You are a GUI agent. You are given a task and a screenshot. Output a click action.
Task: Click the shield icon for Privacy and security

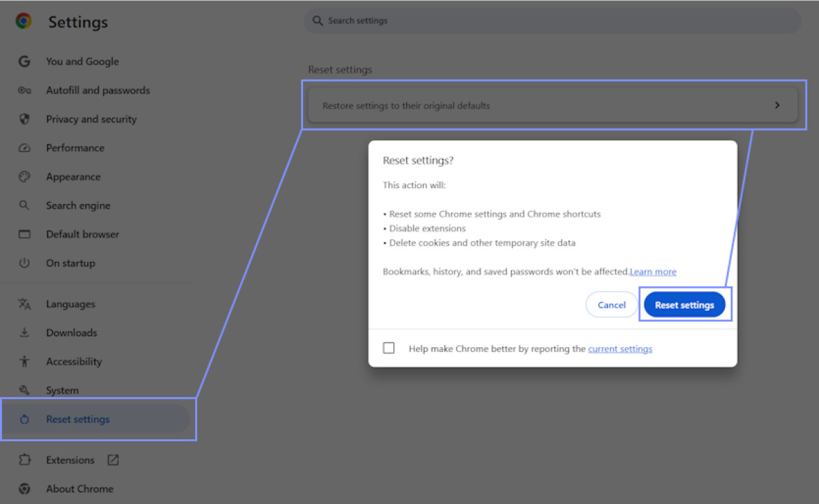25,119
